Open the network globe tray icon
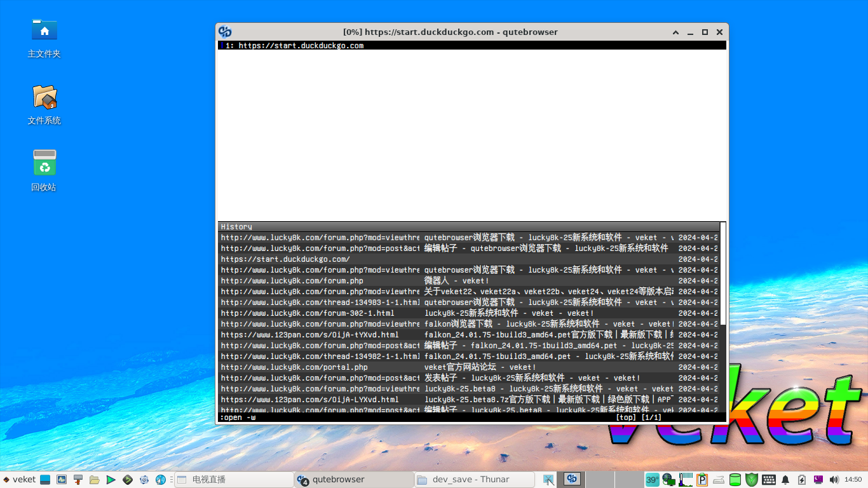868x488 pixels. (668, 480)
